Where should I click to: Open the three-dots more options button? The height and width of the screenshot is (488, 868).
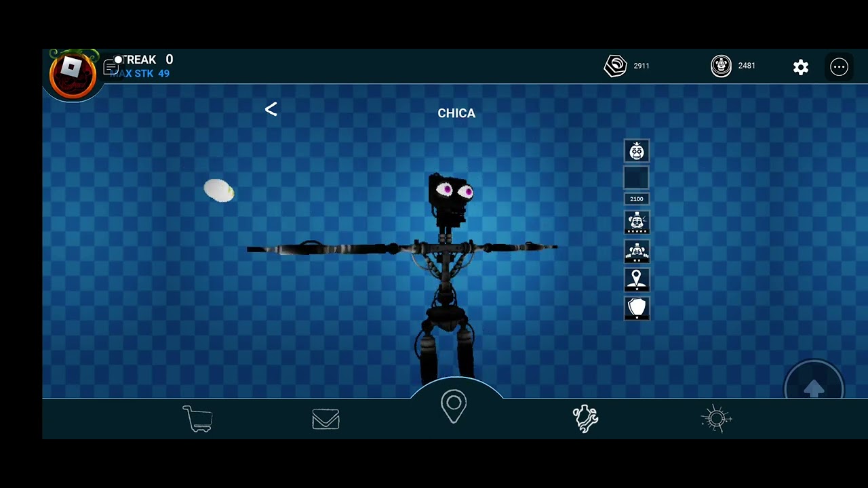839,66
